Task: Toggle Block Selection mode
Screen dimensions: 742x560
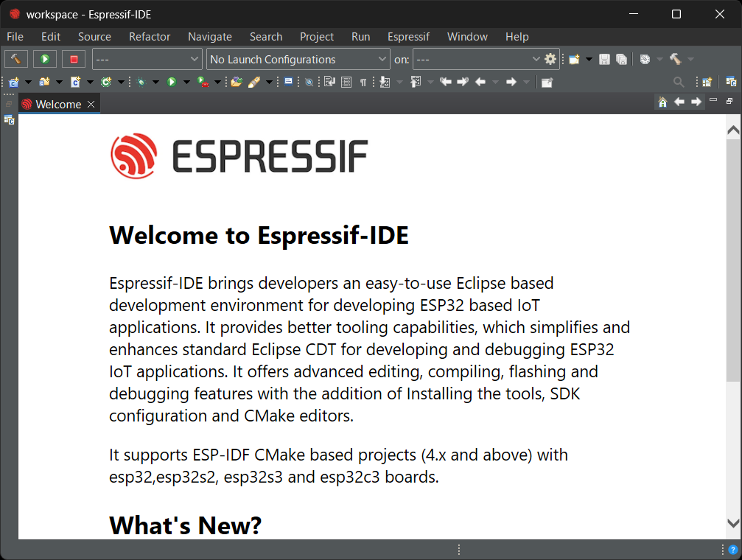Action: pyautogui.click(x=346, y=82)
